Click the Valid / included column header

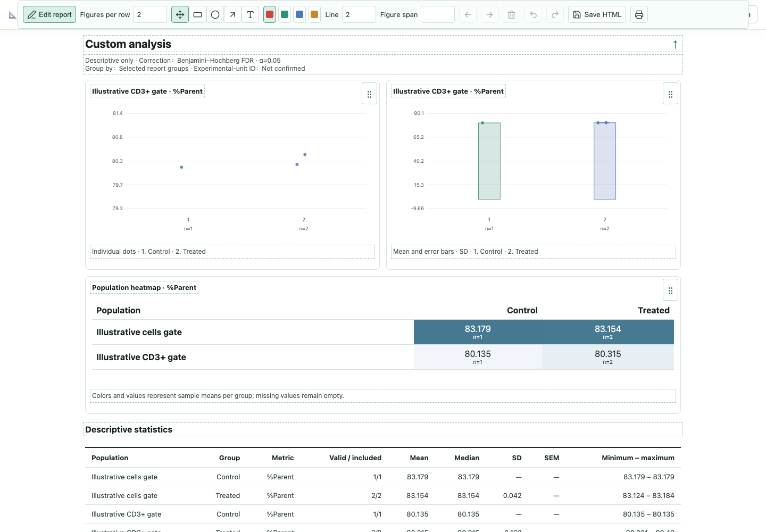[x=355, y=458]
